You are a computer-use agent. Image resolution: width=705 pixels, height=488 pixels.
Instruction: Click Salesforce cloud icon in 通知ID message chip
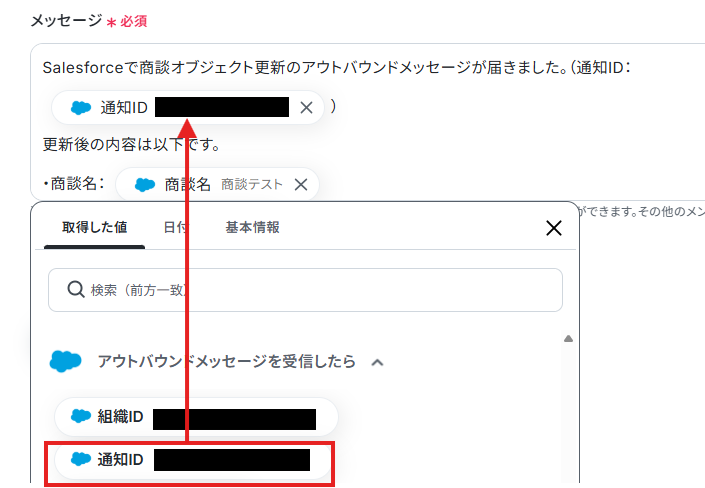(x=81, y=107)
